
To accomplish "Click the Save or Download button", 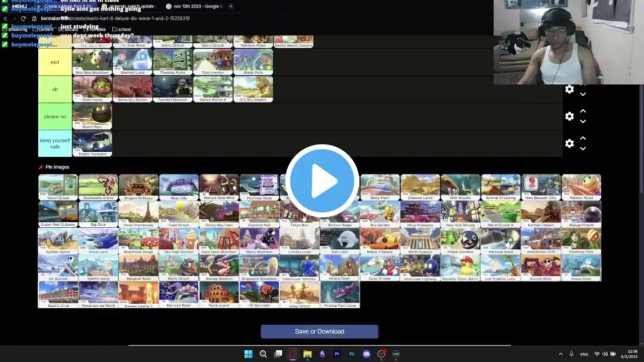I will (319, 331).
